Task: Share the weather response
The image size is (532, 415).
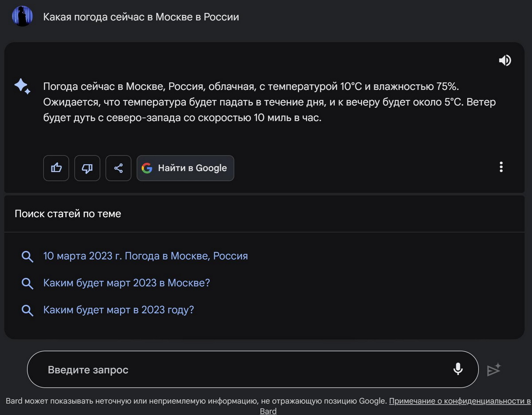Action: coord(118,168)
